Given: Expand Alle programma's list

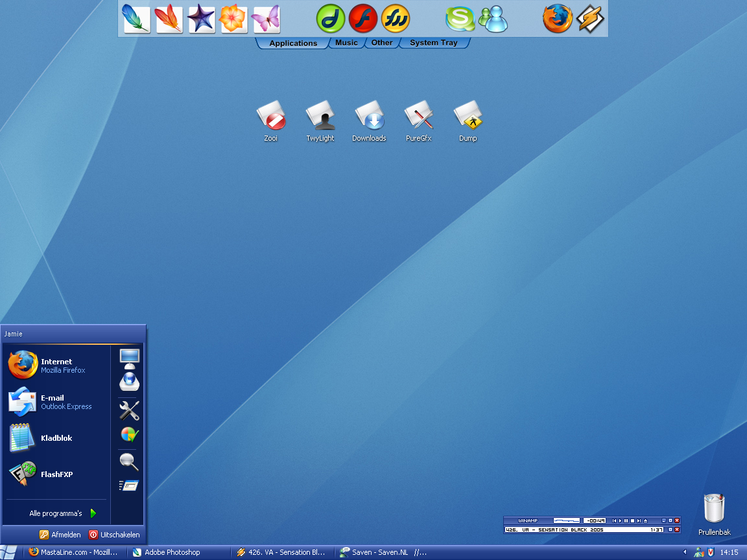Looking at the screenshot, I should pyautogui.click(x=62, y=513).
